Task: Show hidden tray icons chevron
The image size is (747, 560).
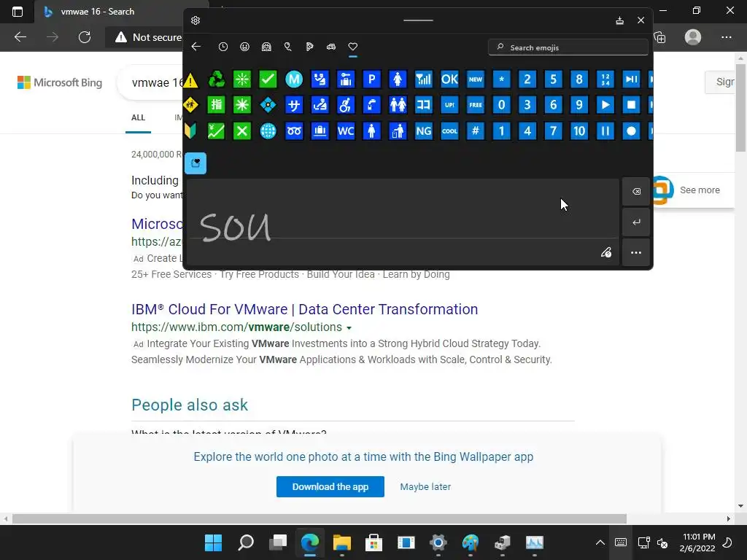Action: (x=600, y=542)
